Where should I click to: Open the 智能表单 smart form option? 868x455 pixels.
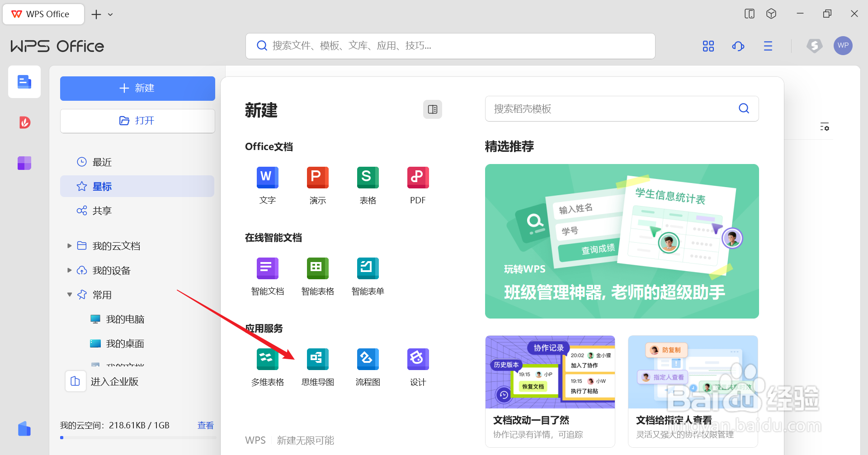click(x=368, y=276)
